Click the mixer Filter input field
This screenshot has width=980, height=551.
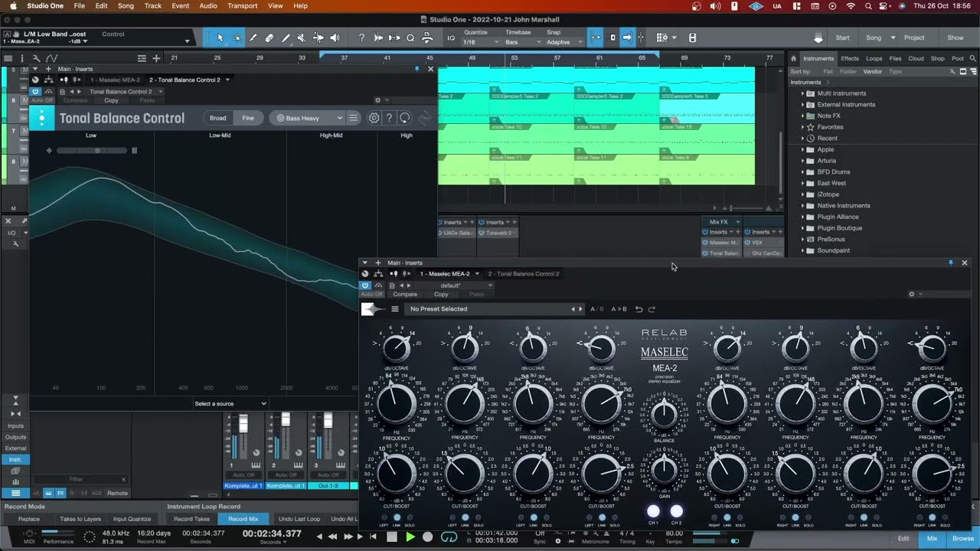click(80, 479)
